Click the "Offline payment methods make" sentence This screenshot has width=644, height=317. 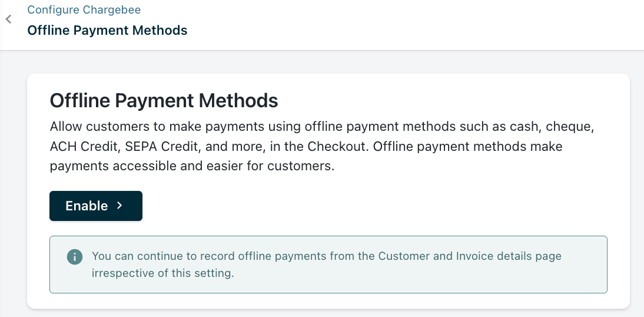(x=469, y=146)
